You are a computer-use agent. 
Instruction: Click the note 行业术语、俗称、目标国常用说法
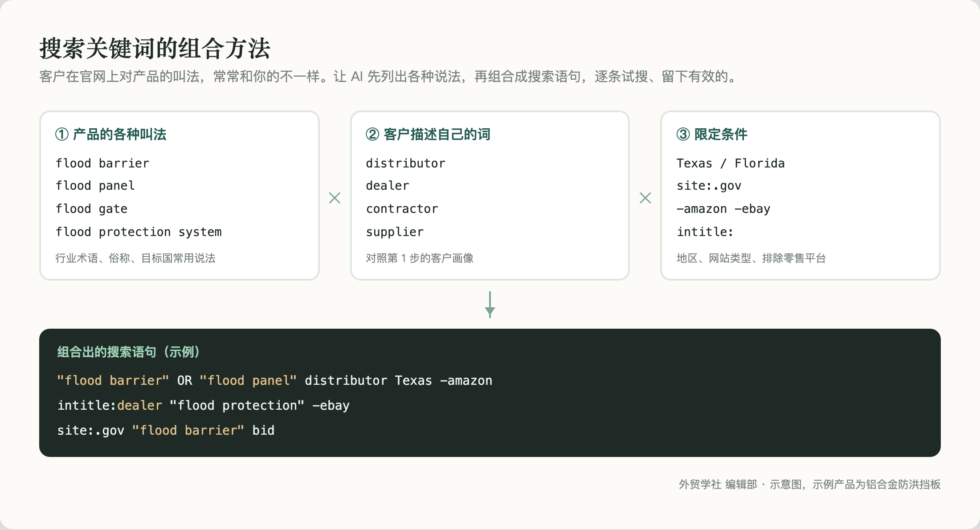(x=135, y=258)
